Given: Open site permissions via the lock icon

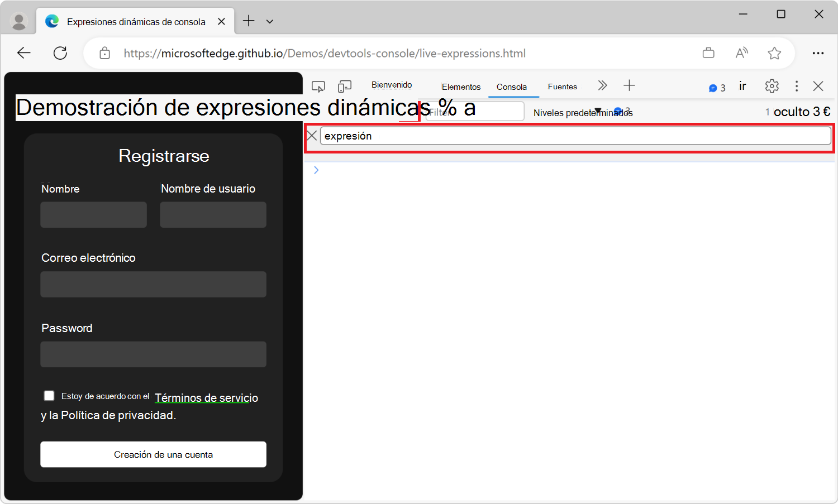Looking at the screenshot, I should [x=104, y=52].
